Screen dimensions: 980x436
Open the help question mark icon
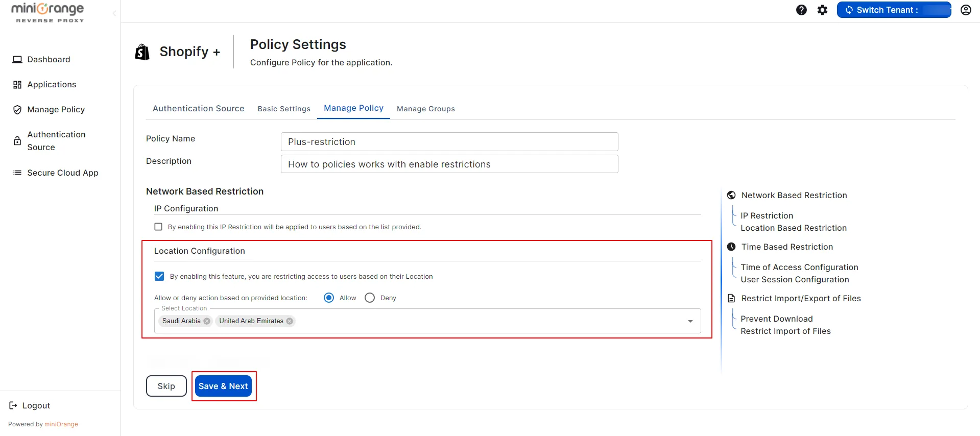[x=801, y=10]
